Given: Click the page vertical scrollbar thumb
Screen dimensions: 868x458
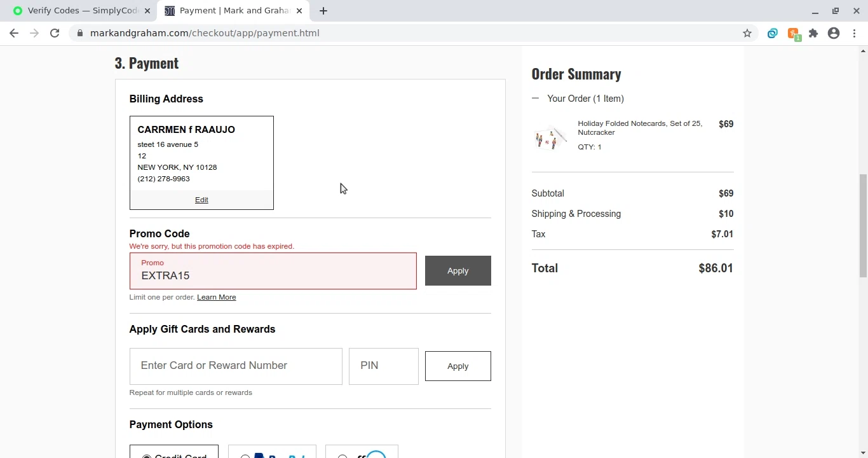Looking at the screenshot, I should click(x=863, y=226).
